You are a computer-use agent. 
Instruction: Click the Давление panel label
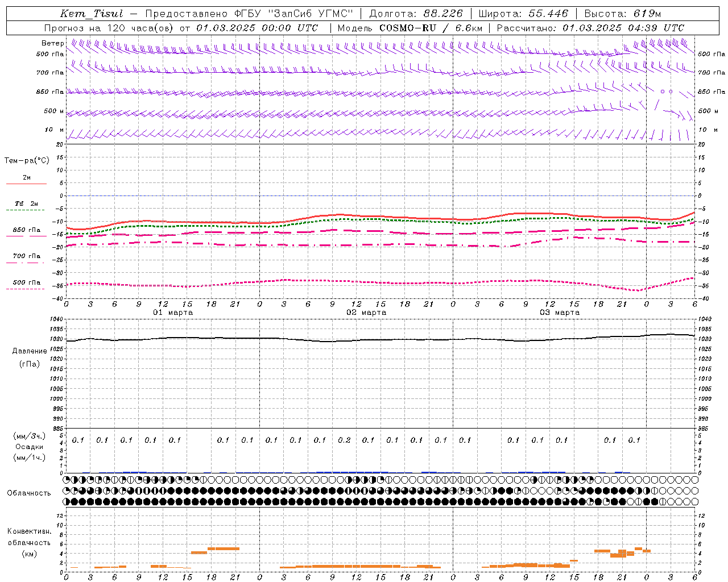(x=30, y=351)
